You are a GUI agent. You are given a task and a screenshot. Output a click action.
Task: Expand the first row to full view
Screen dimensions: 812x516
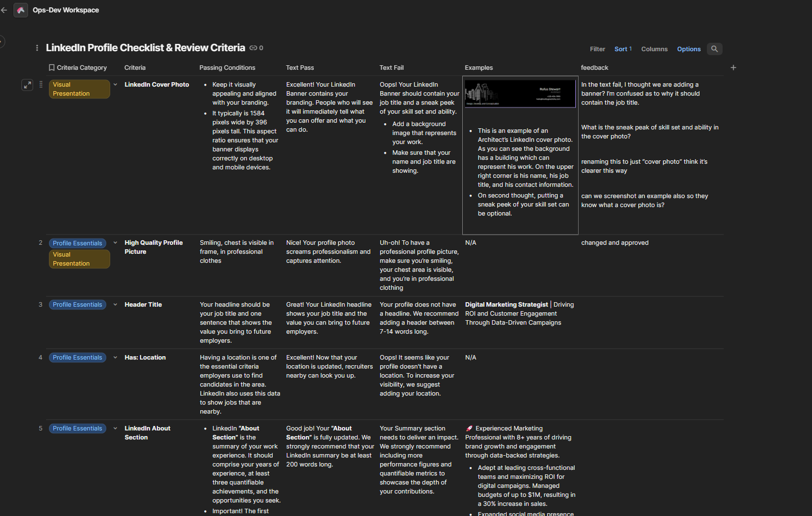pyautogui.click(x=27, y=85)
